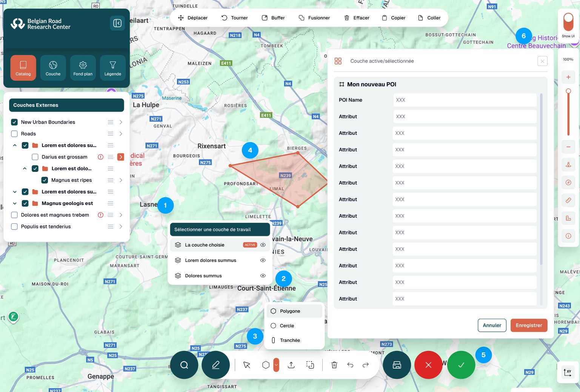
Task: Uncheck the New Urban Boundaries layer
Action: coord(14,122)
